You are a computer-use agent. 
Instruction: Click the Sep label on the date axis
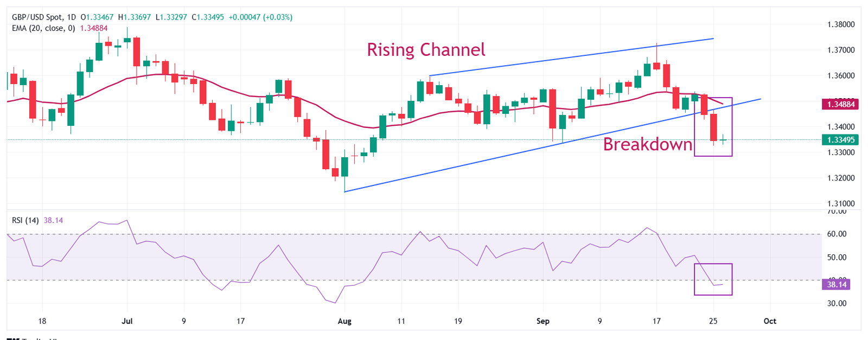point(543,321)
